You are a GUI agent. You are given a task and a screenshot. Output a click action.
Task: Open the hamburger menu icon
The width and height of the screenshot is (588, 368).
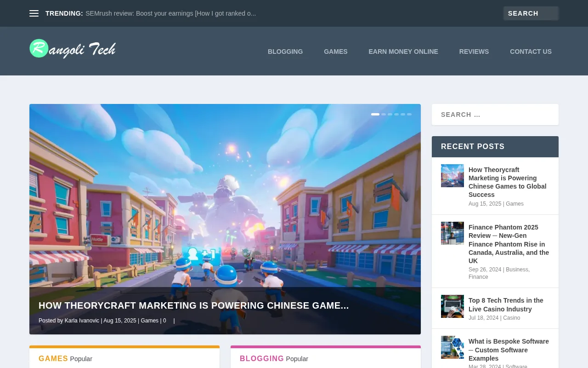point(34,13)
